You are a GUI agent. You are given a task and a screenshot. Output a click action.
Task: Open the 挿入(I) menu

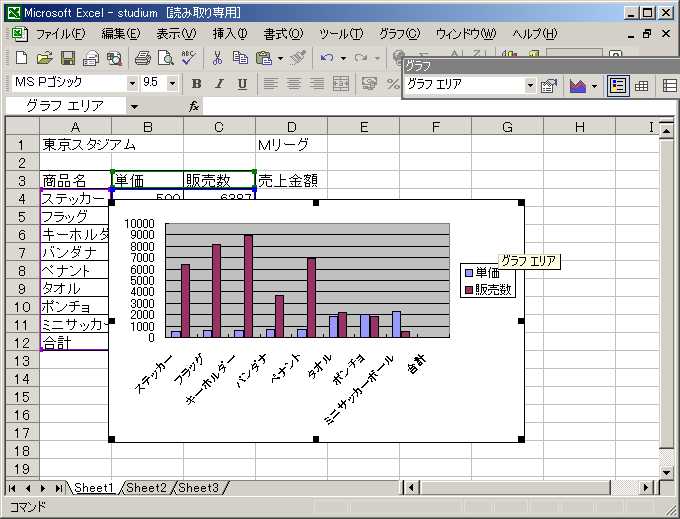point(230,33)
